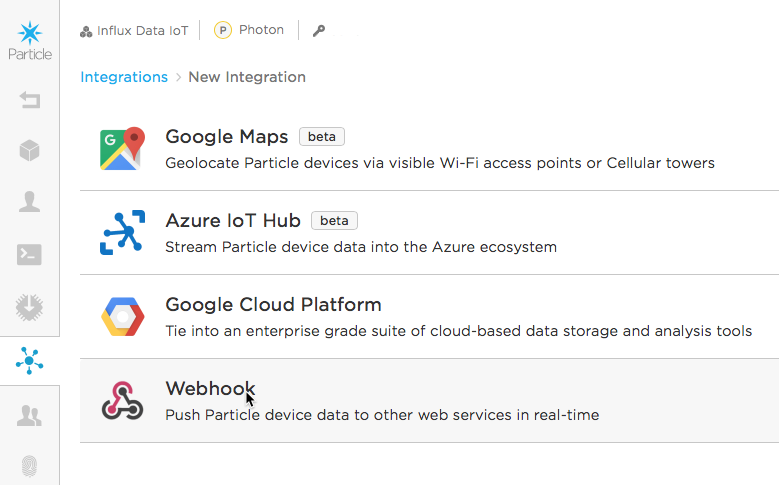This screenshot has width=779, height=485.
Task: Open the Firmware chip sidebar icon
Action: coord(29,308)
